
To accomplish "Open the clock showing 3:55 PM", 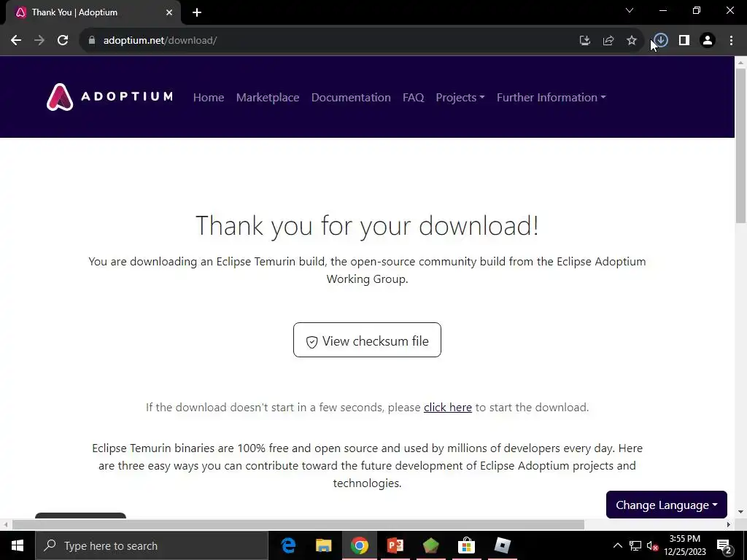I will 685,545.
